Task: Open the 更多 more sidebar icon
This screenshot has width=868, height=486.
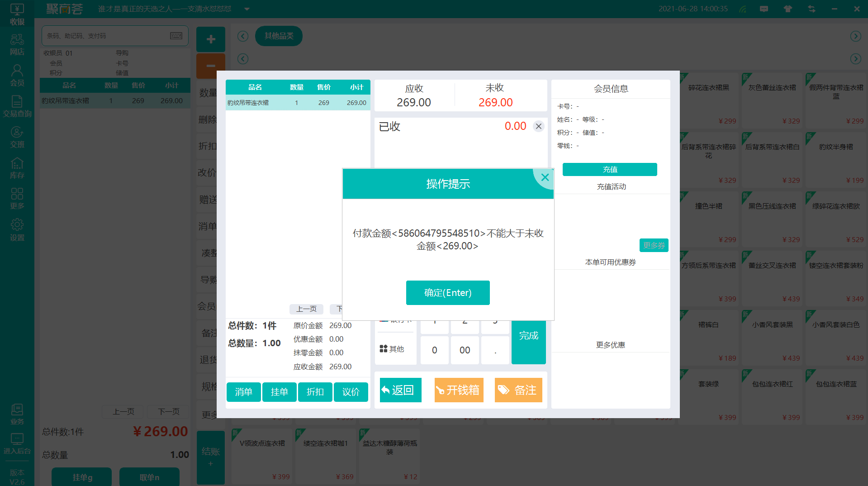Action: pyautogui.click(x=17, y=199)
